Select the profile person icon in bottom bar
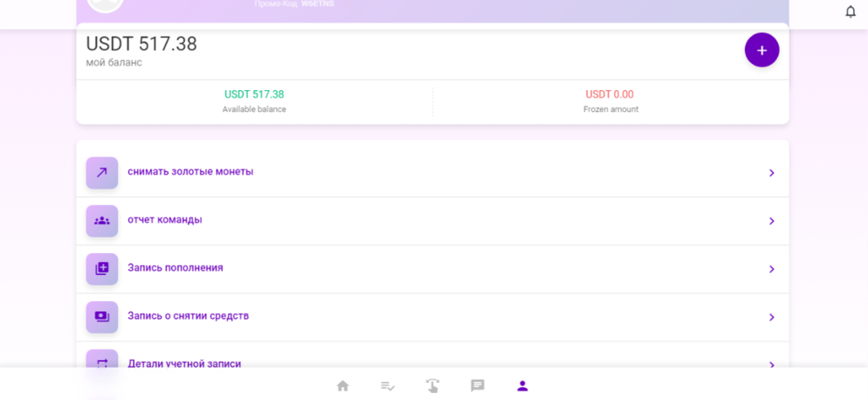The width and height of the screenshot is (868, 400). coord(522,386)
